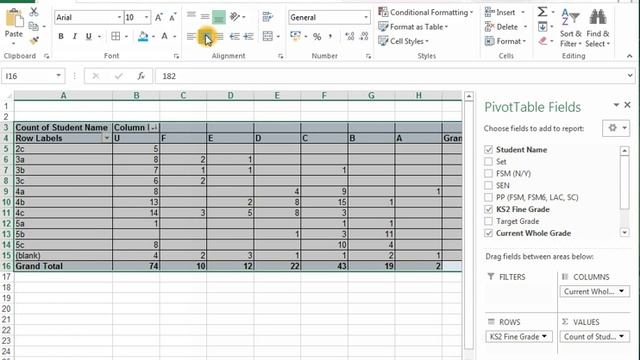Image resolution: width=640 pixels, height=360 pixels.
Task: Click the Merge & Center icon
Action: 268,36
